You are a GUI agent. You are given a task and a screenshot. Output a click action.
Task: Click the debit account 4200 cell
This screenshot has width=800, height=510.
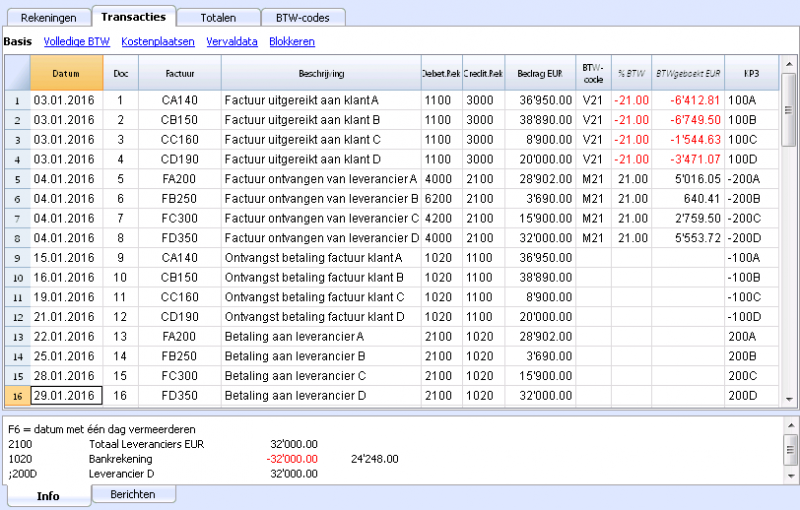click(442, 218)
